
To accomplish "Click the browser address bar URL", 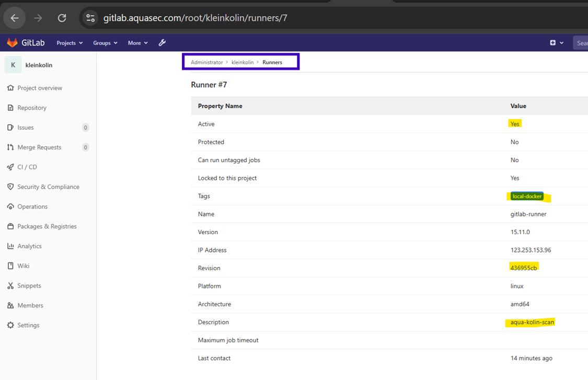I will [x=195, y=18].
